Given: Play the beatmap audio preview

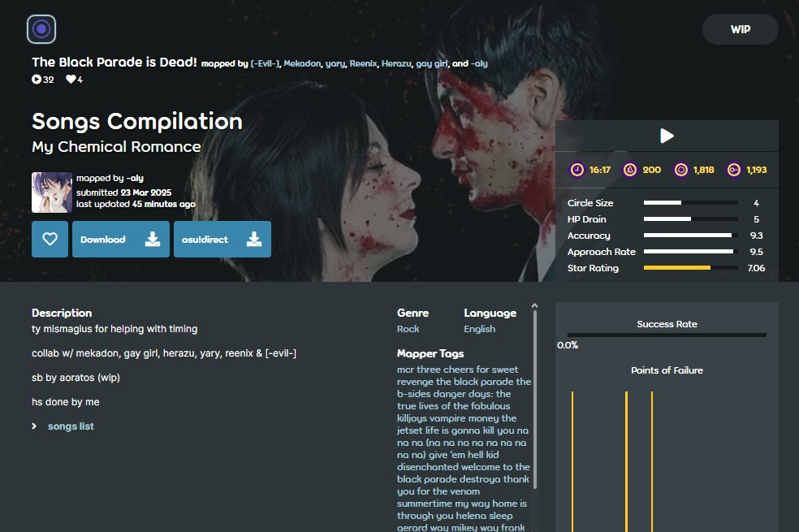Looking at the screenshot, I should pyautogui.click(x=667, y=136).
